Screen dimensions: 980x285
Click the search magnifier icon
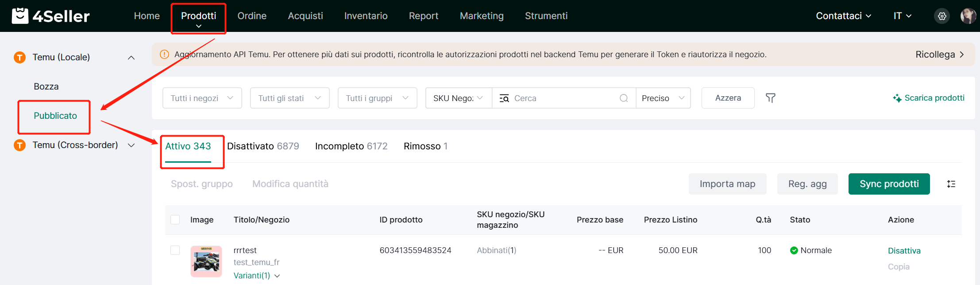pos(624,98)
